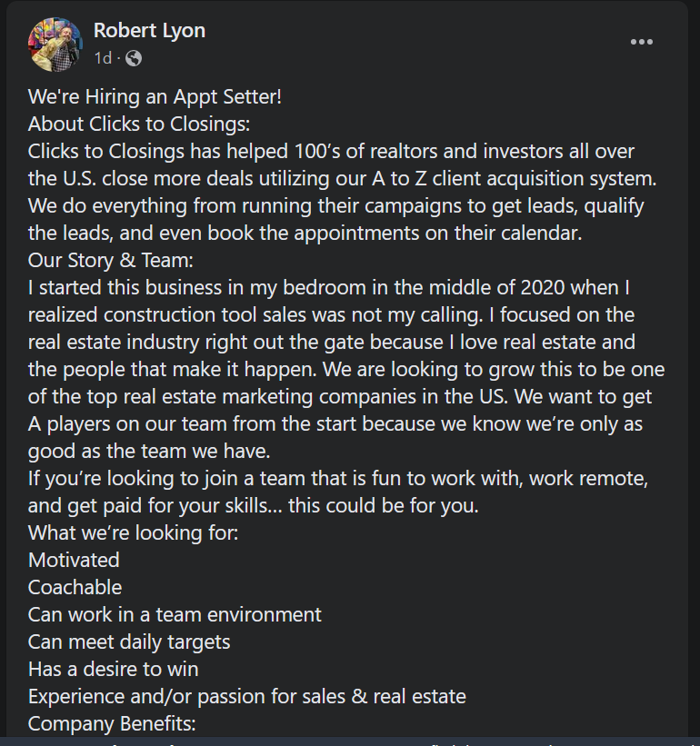Click the globe public audience icon
Viewport: 700px width, 746px height.
click(134, 58)
